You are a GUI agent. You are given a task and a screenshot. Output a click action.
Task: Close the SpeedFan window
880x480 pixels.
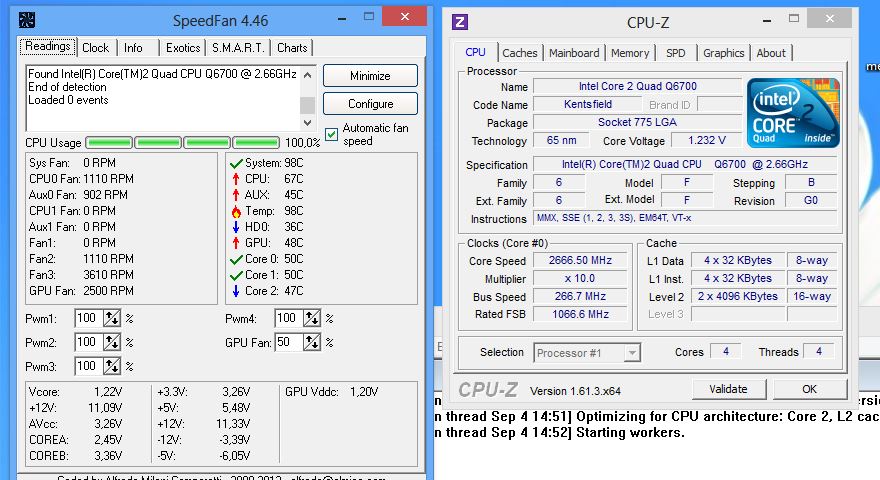[x=404, y=16]
